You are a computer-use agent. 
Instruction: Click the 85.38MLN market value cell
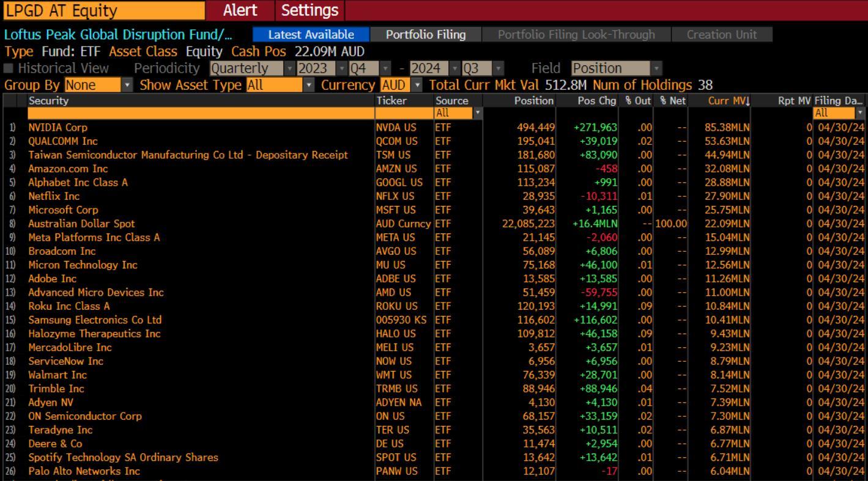727,127
